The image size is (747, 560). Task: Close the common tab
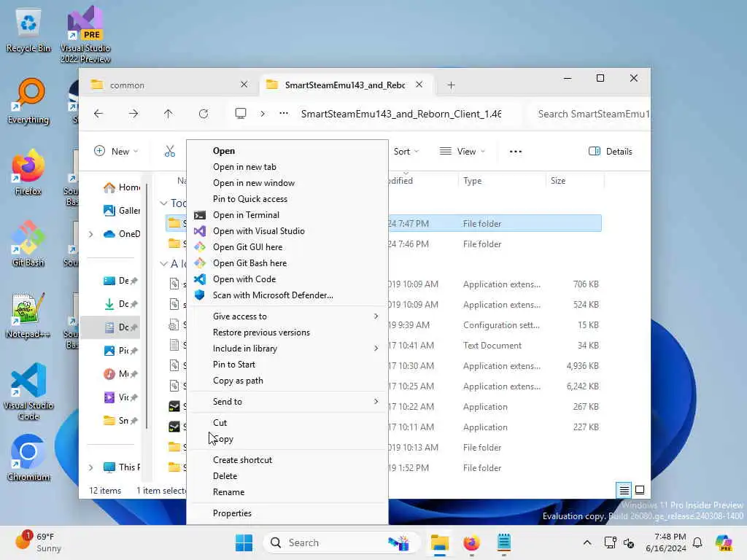244,85
